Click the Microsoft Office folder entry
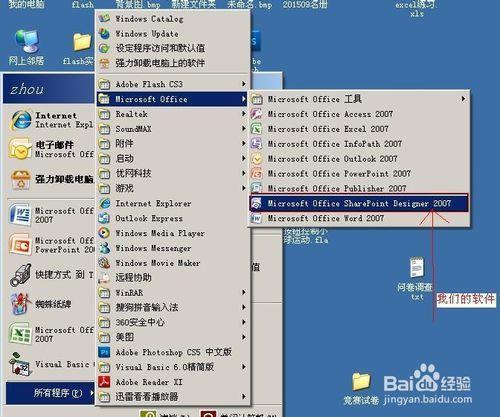 pyautogui.click(x=173, y=99)
